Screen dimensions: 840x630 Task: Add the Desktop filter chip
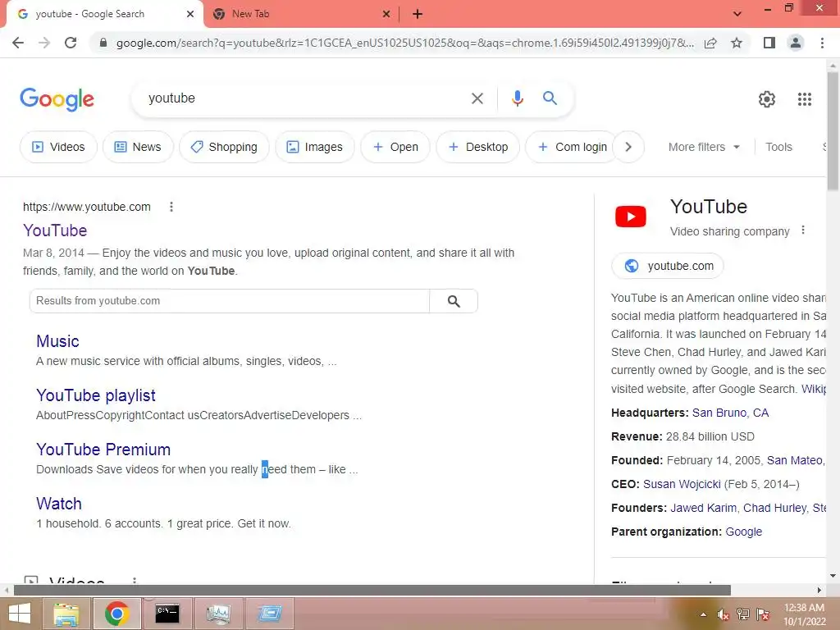pos(478,147)
